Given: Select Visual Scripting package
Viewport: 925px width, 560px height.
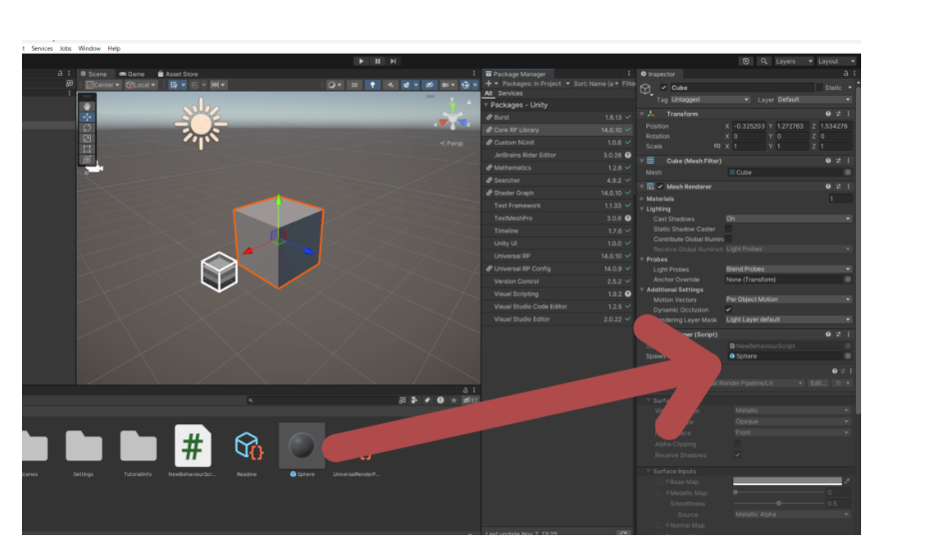Looking at the screenshot, I should (x=558, y=293).
